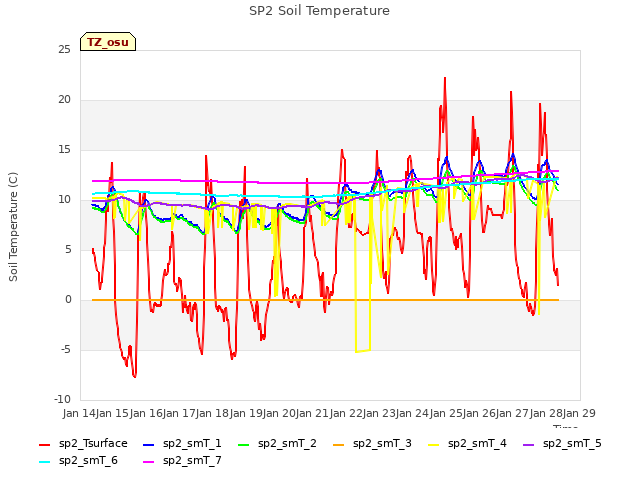Screen dimensions: 640x480
Task: Click the orange sp2_smT_3 legend swatch
Action: pyautogui.click(x=338, y=444)
